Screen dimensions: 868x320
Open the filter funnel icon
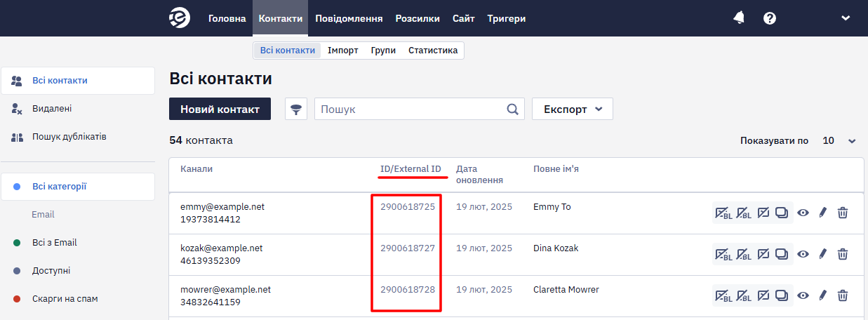[296, 109]
